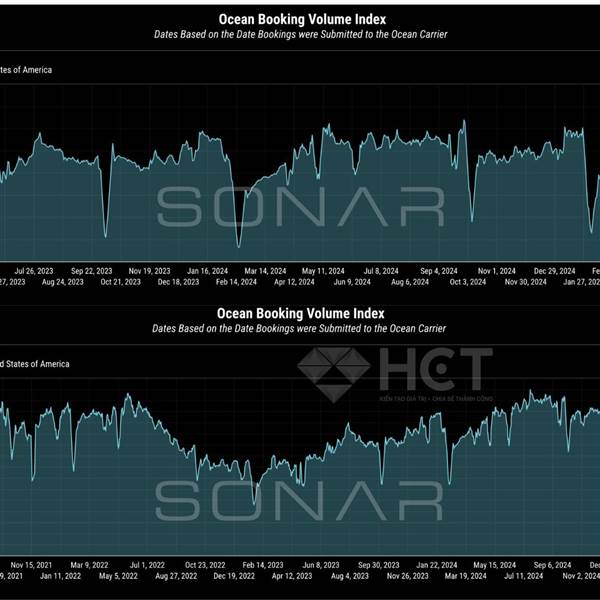Click the Mar 19, 2024 axis label
Screen dimensions: 600x600
465,576
